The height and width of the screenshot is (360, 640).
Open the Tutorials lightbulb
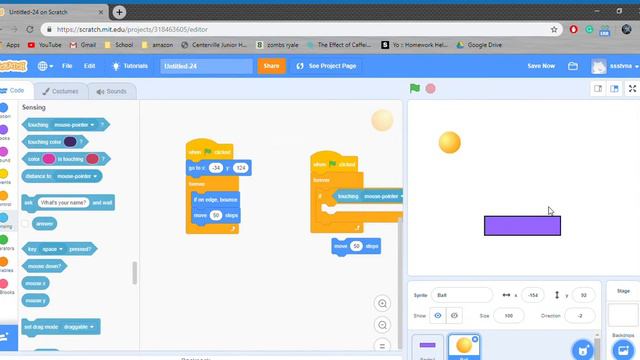click(x=130, y=66)
